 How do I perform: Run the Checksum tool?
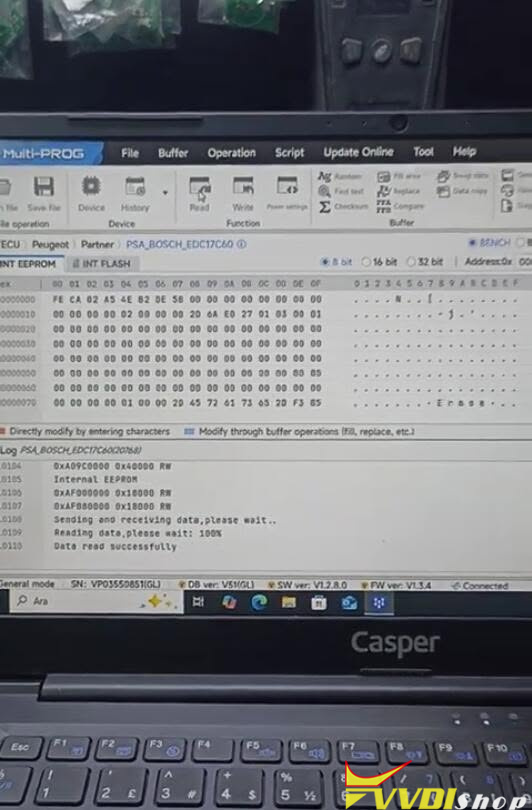tap(343, 207)
